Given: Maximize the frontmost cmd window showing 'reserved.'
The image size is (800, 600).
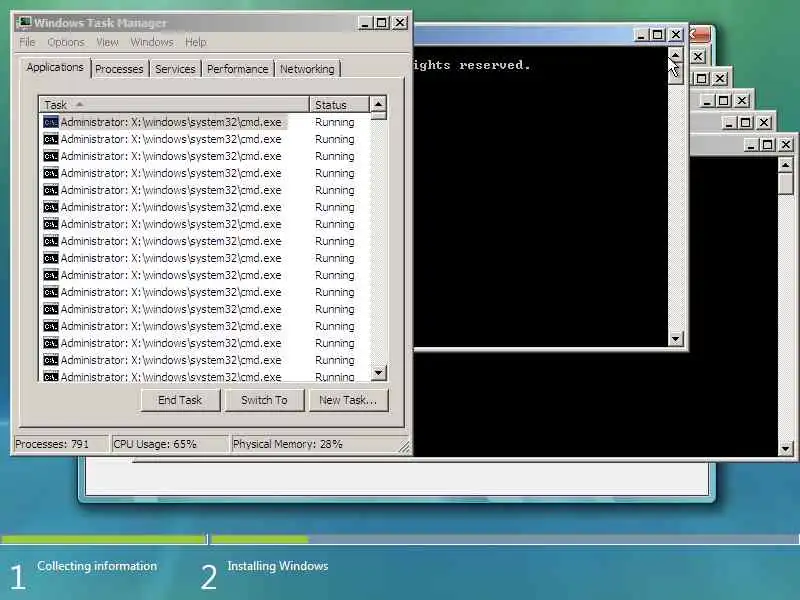Looking at the screenshot, I should pyautogui.click(x=658, y=35).
